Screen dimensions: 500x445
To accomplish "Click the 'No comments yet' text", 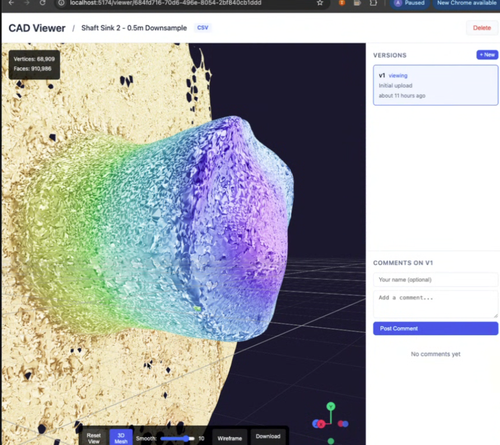I will coord(435,354).
